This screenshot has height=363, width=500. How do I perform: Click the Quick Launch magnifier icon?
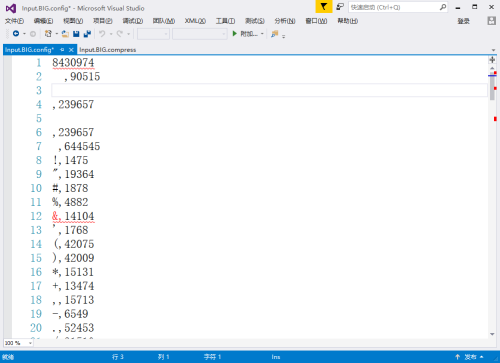[x=443, y=7]
